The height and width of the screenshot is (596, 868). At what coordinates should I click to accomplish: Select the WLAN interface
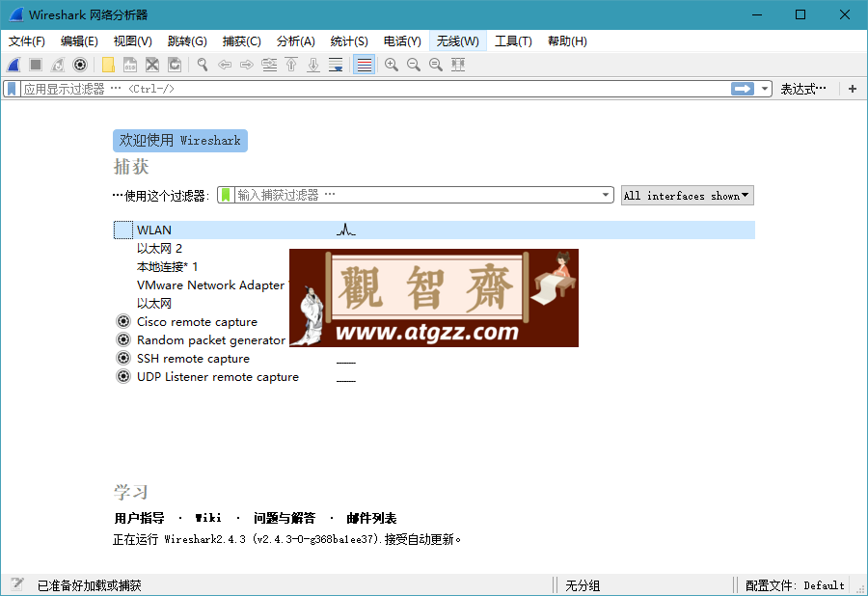point(434,230)
